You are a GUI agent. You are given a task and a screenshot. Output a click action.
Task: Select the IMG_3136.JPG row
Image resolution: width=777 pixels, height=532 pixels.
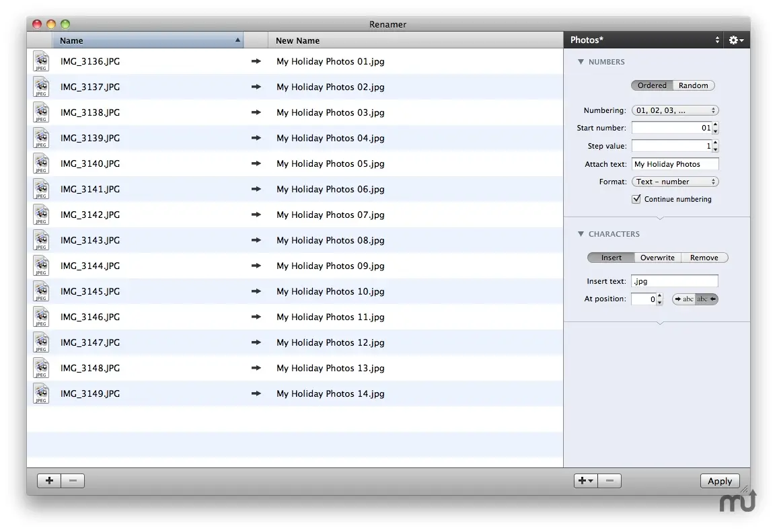coord(295,61)
